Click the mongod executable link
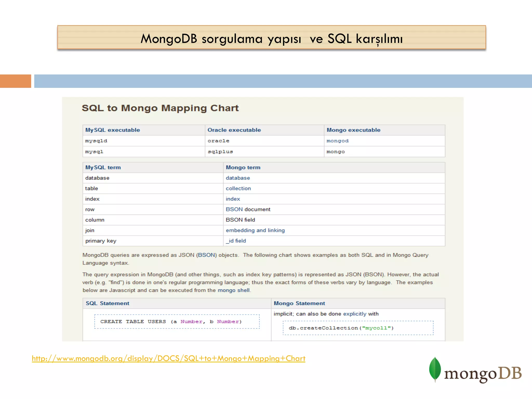Screen dimensions: 532x399 337,141
